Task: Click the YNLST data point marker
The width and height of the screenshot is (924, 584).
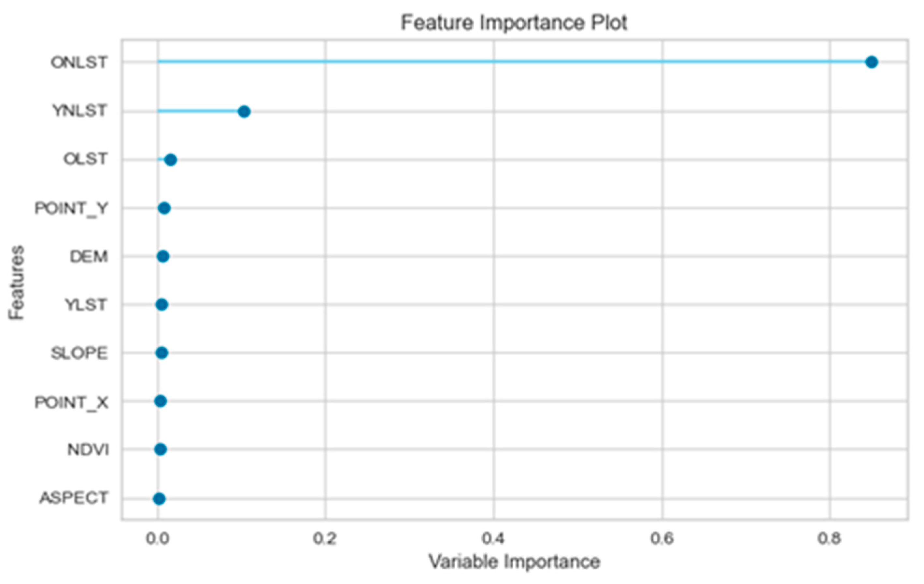Action: pos(244,112)
